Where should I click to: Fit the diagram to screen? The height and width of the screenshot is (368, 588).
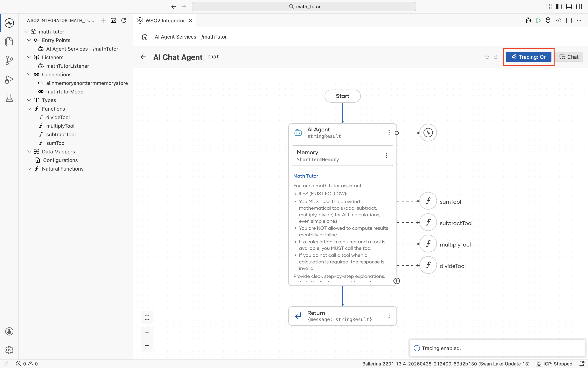tap(147, 317)
